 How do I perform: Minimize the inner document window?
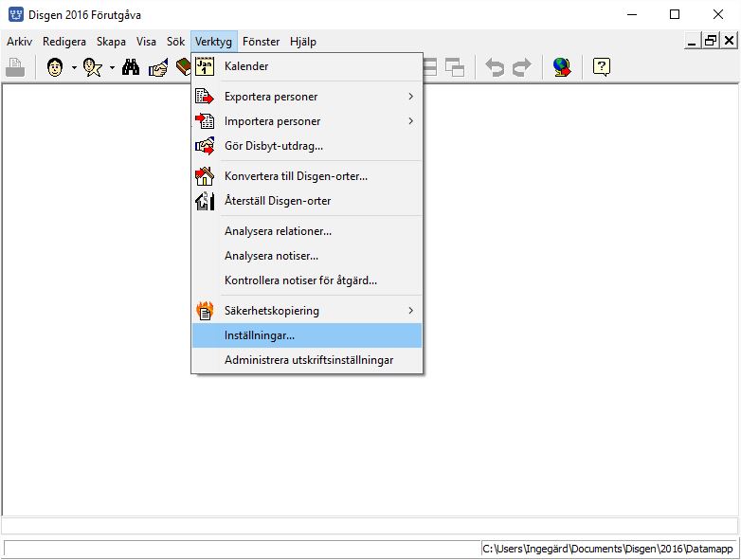(693, 41)
